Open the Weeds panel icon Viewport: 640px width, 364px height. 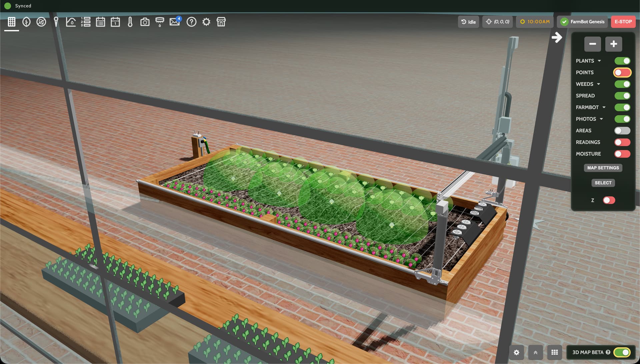41,22
